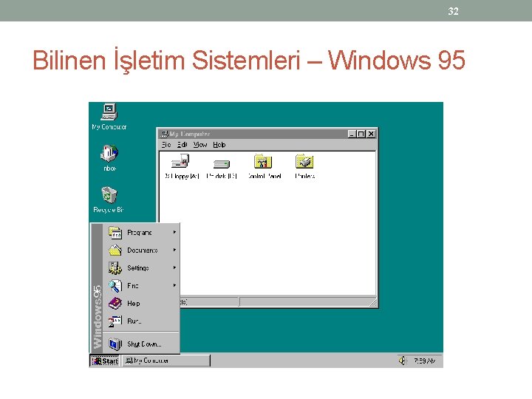Click the volume speaker tray icon
This screenshot has height=399, width=532.
[x=403, y=361]
